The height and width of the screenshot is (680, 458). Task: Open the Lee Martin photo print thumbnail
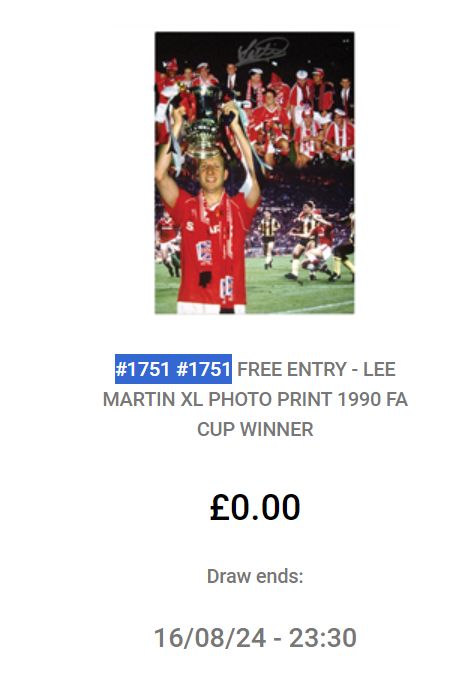point(255,173)
